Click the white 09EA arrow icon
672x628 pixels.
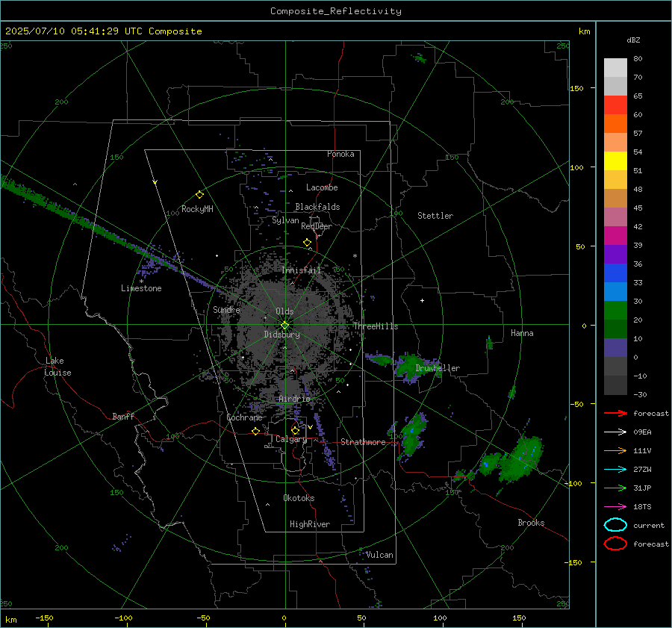coord(615,432)
